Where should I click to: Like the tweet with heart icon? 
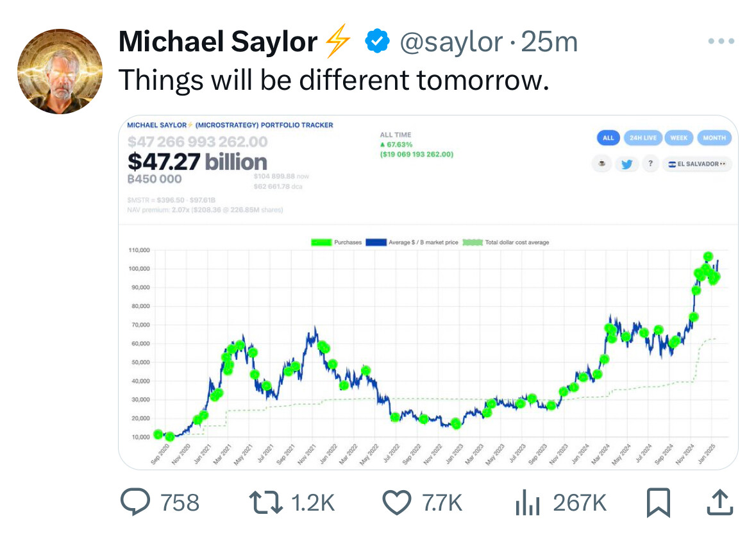397,502
